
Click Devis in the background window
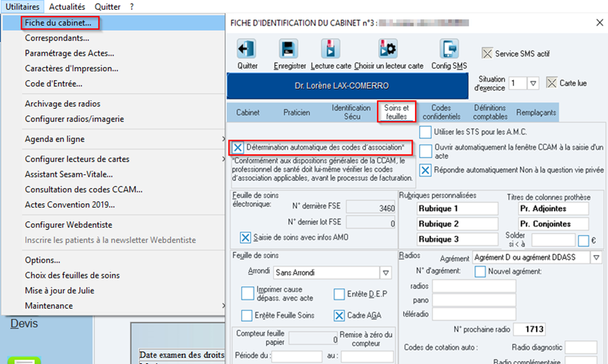coord(24,323)
